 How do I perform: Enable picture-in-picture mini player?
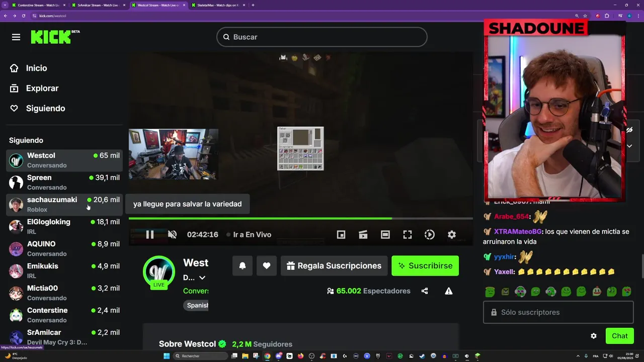pos(341,234)
